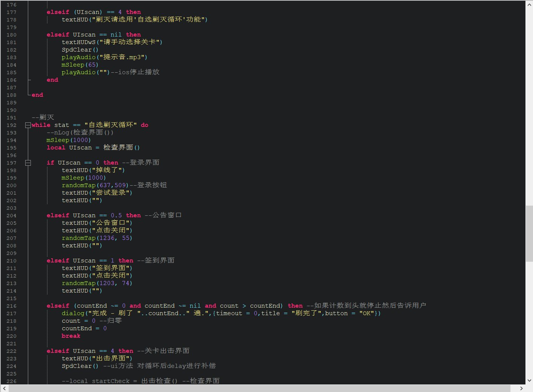Click line number 192 in the gutter

[11, 125]
